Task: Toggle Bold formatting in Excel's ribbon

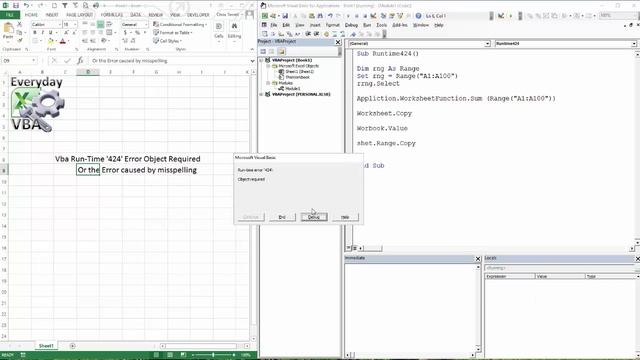Action: coord(35,33)
